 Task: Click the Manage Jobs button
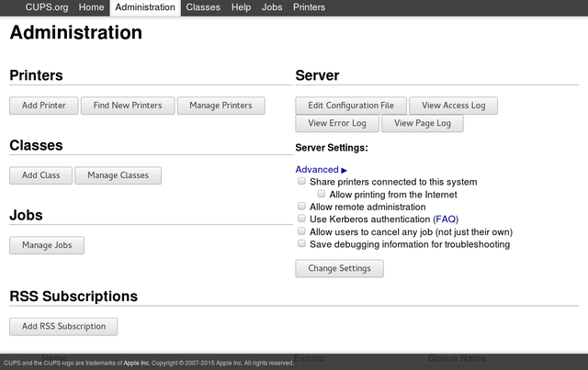coord(47,245)
